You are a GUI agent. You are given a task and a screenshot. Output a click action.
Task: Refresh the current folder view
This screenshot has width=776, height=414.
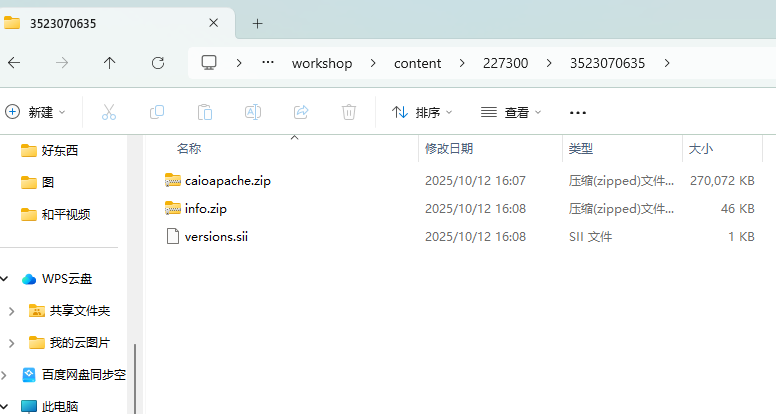click(x=157, y=63)
